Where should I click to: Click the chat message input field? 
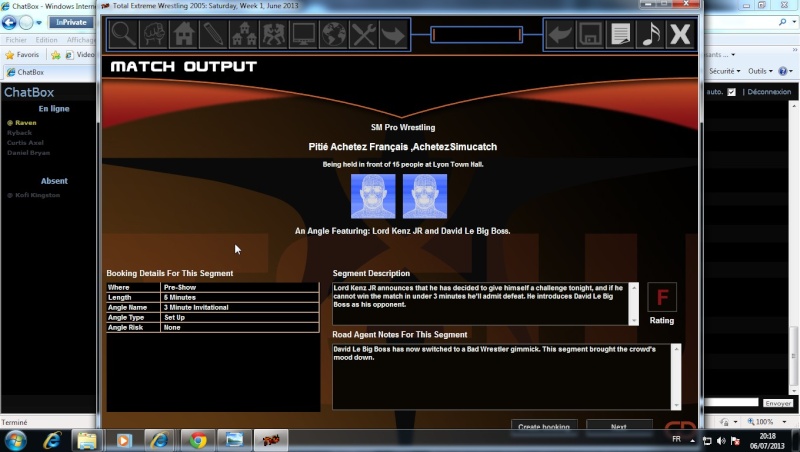732,403
